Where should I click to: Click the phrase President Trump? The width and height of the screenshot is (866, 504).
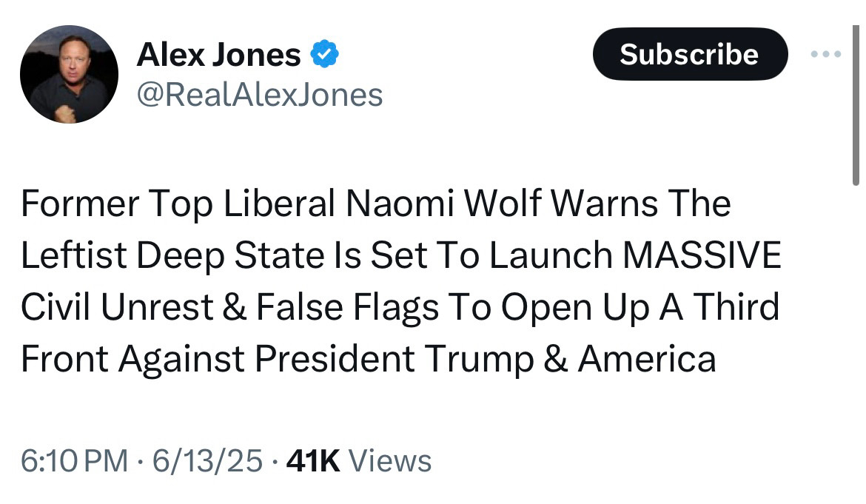coord(395,359)
